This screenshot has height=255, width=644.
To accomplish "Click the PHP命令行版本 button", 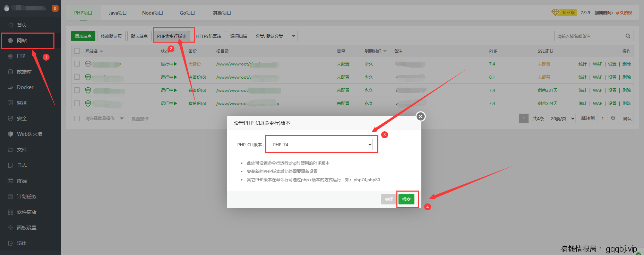I will coord(172,36).
